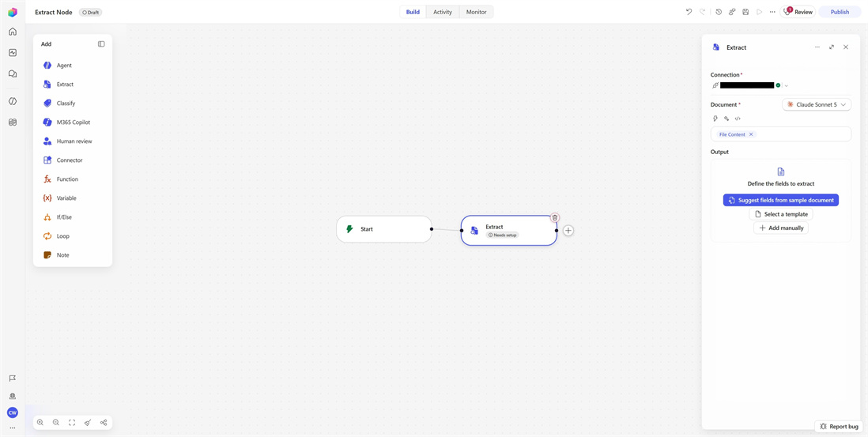The width and height of the screenshot is (868, 437).
Task: Expand the Connection dropdown chevron
Action: [786, 85]
